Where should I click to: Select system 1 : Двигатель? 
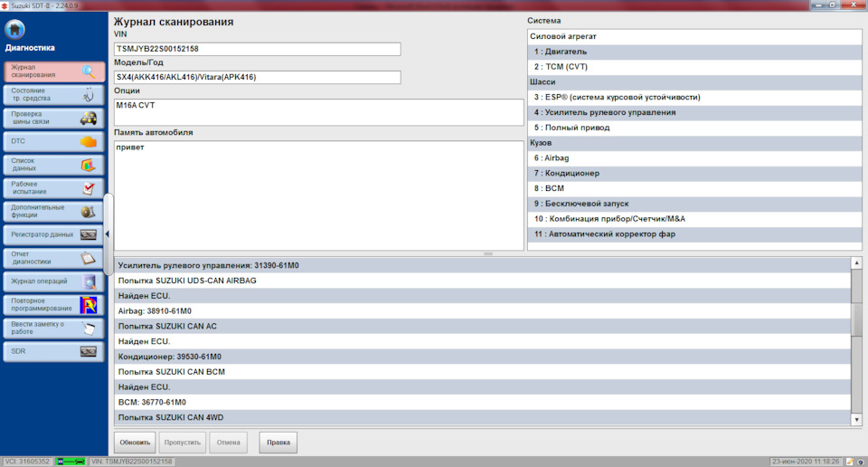tap(694, 52)
